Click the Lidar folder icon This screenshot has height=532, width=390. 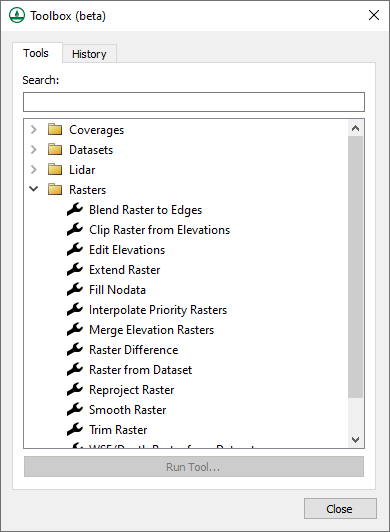tap(55, 169)
